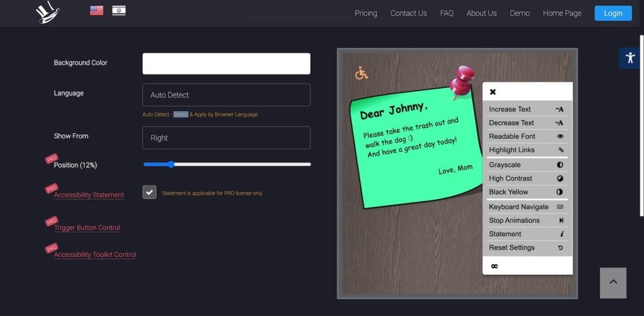The image size is (644, 316).
Task: Go to Home Page
Action: tap(562, 13)
